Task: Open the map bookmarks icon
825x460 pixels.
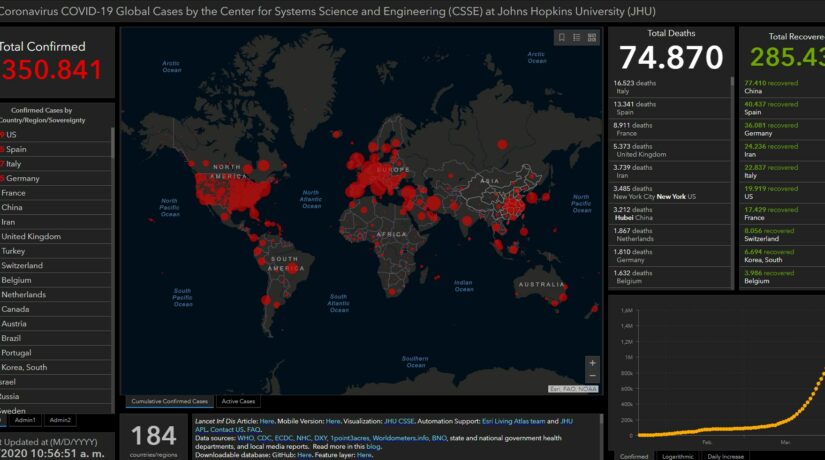Action: pyautogui.click(x=562, y=37)
